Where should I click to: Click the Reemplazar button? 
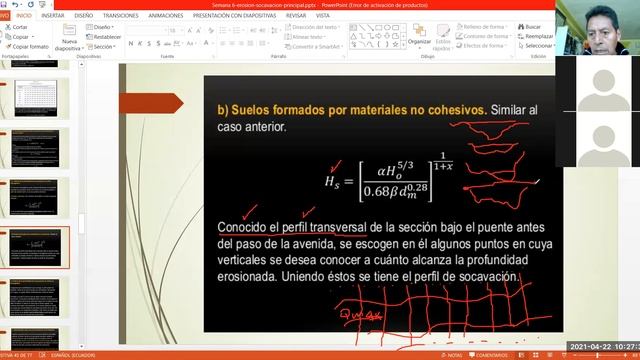[536, 36]
